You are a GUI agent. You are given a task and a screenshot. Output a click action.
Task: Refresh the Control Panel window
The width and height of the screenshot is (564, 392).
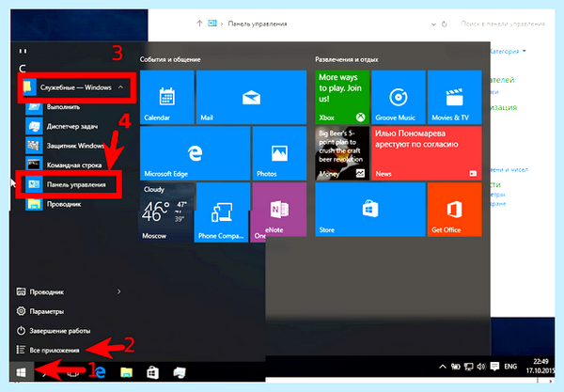pos(445,24)
